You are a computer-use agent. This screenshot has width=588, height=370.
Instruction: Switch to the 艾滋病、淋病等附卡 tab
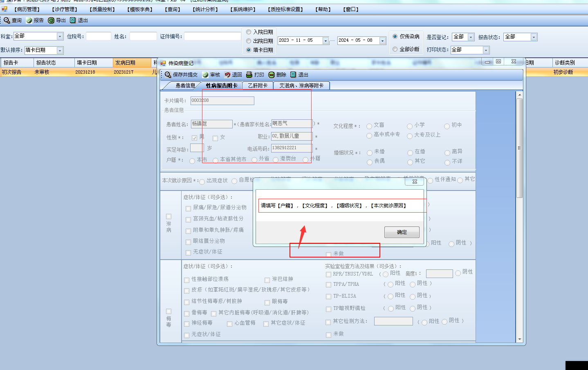coord(301,85)
